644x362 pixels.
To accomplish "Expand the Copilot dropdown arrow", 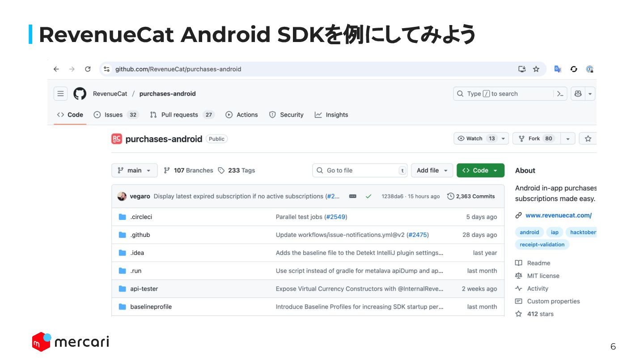I will click(x=590, y=93).
